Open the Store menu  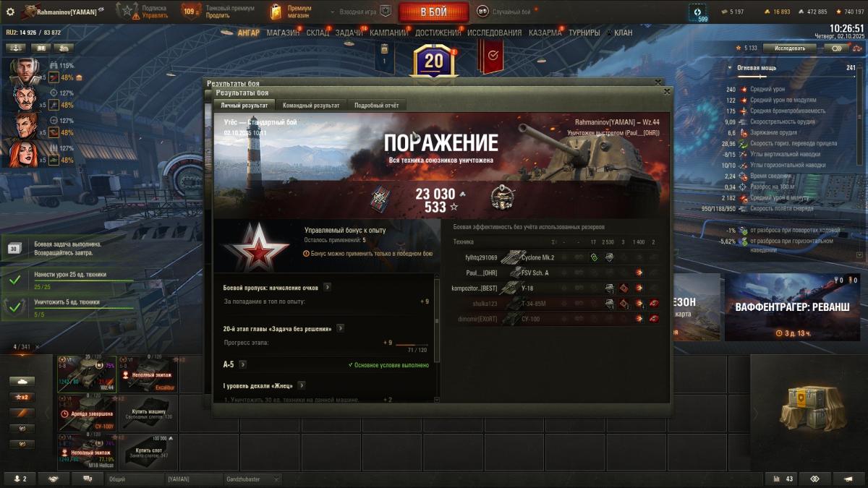282,33
